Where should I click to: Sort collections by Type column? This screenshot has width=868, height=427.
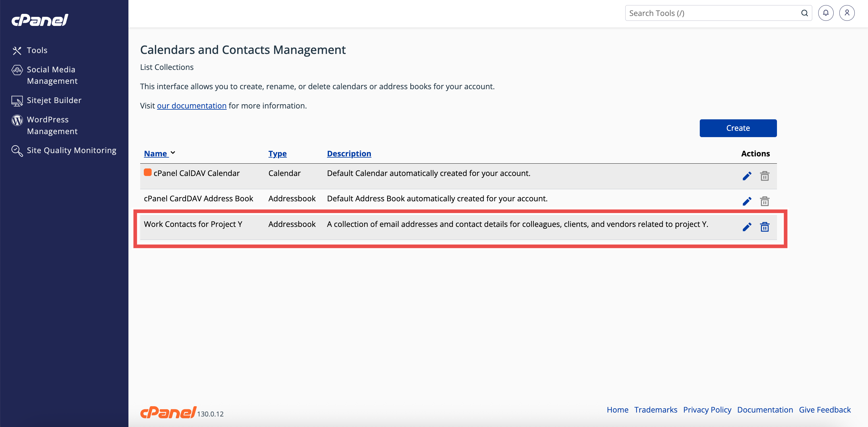277,154
